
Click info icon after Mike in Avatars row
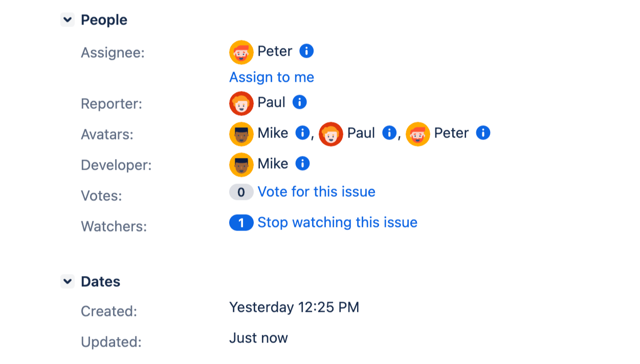302,133
